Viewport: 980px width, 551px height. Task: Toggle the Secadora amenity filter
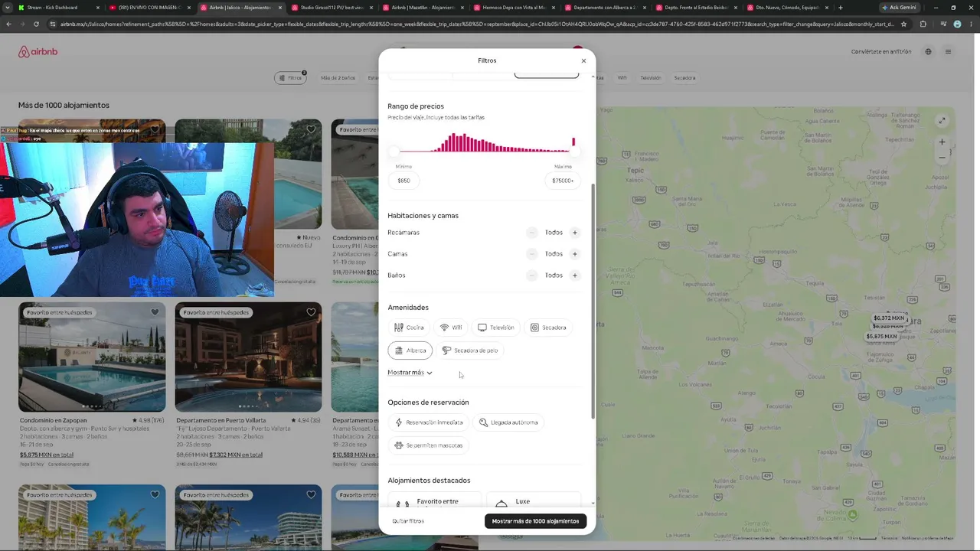coord(548,328)
